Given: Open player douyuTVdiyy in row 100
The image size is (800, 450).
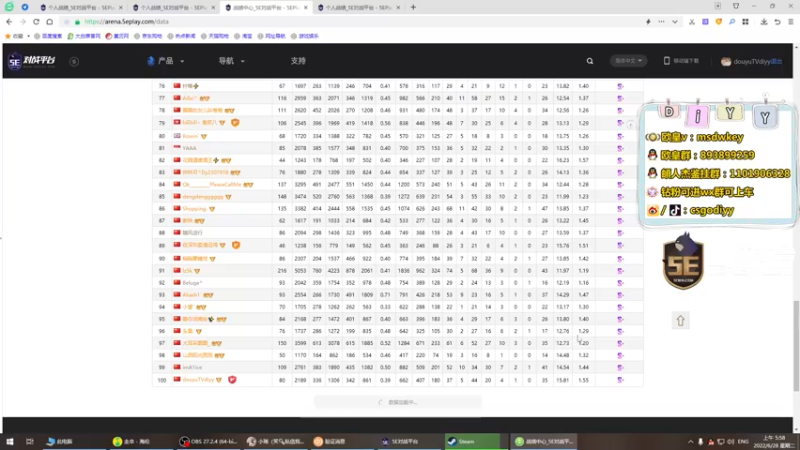Looking at the screenshot, I should (198, 380).
